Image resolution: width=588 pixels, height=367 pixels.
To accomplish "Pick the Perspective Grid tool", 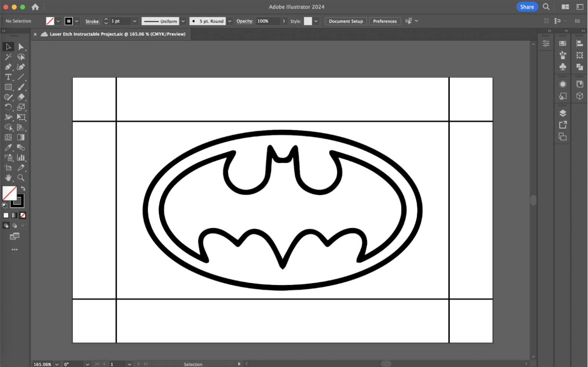I will tap(21, 127).
